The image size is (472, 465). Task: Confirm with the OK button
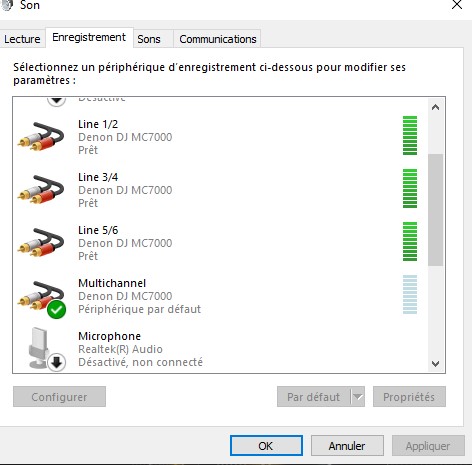266,445
